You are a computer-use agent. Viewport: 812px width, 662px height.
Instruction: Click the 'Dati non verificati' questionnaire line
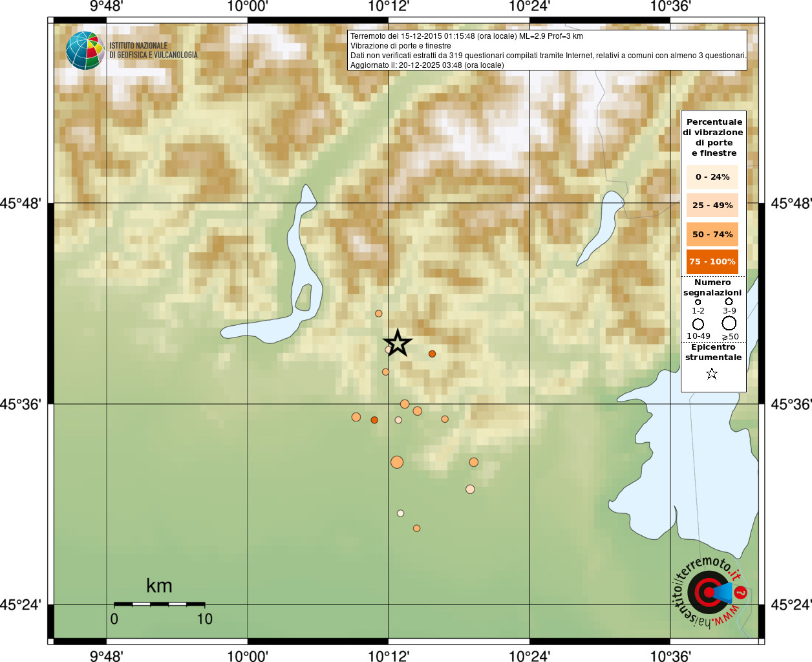[x=548, y=56]
